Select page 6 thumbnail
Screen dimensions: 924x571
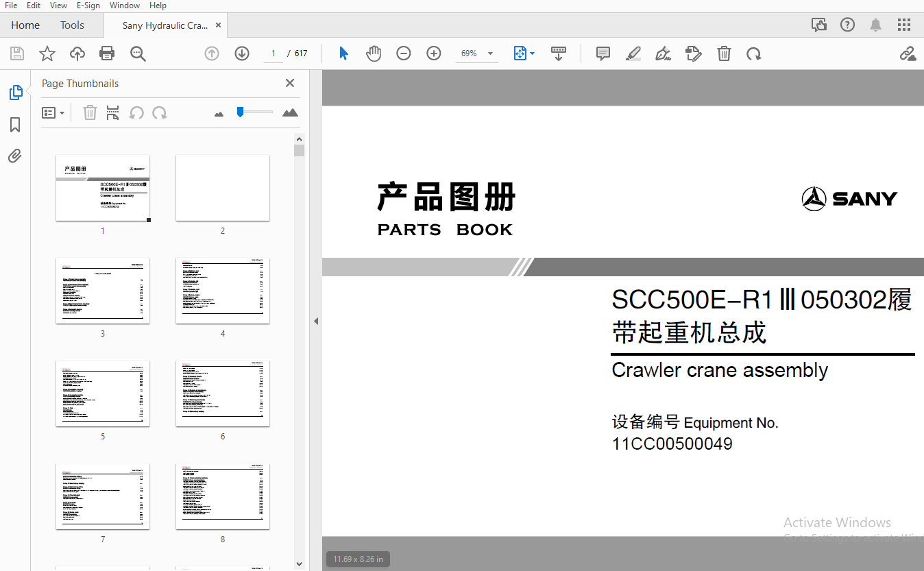pyautogui.click(x=223, y=393)
